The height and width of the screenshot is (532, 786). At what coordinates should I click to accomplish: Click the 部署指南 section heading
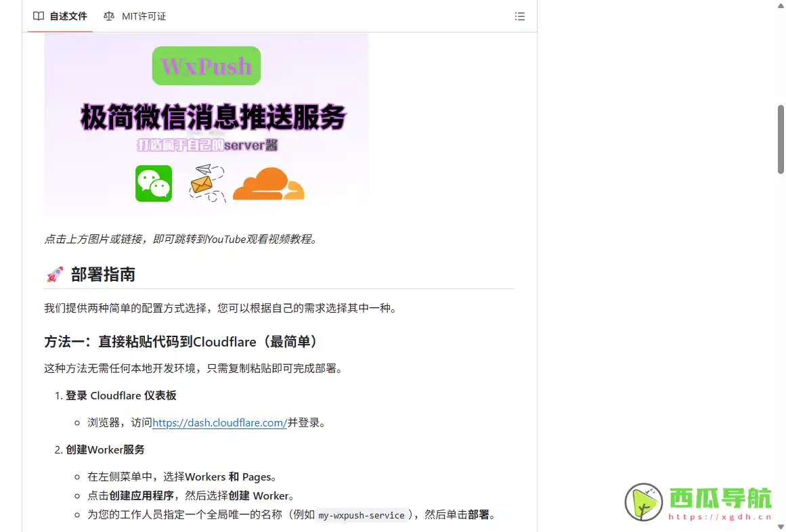(102, 275)
